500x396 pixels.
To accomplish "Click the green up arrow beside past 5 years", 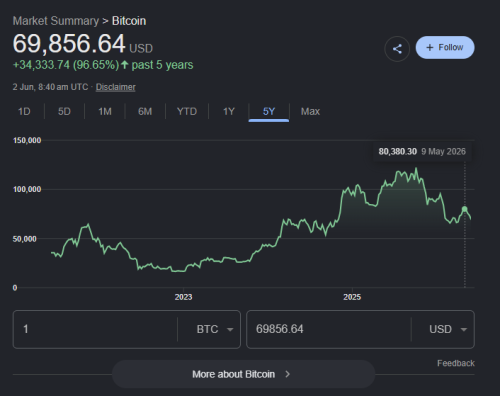I will [x=124, y=65].
